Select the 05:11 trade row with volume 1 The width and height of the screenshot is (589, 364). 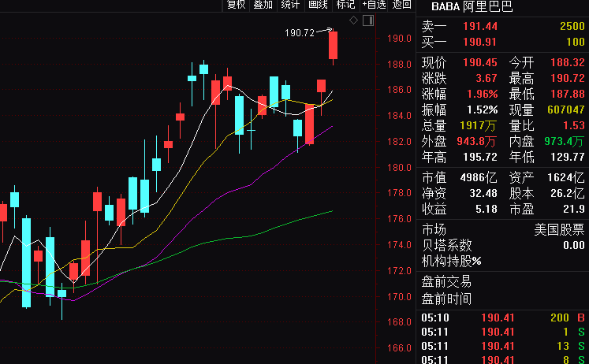(x=502, y=332)
